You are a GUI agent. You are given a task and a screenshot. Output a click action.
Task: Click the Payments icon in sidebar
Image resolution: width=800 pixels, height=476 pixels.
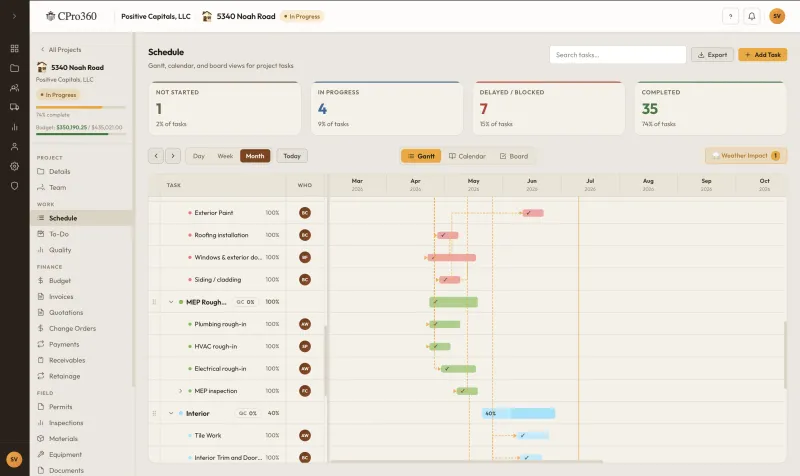click(x=41, y=344)
